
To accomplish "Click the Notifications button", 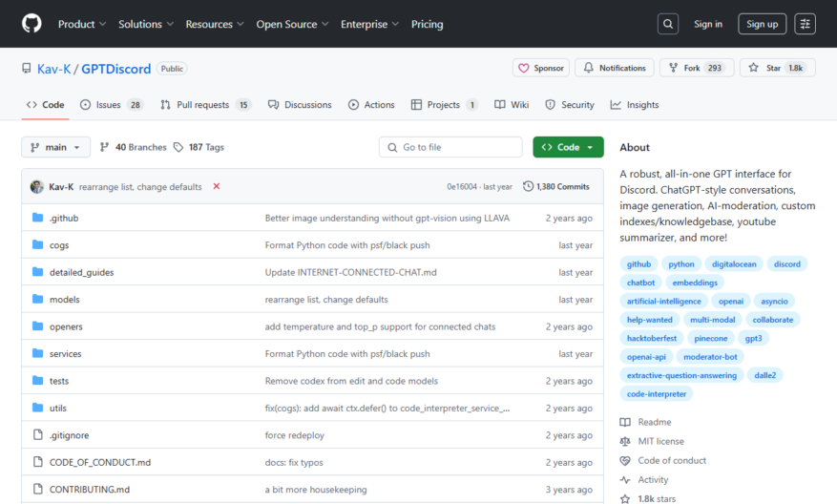I will pyautogui.click(x=615, y=68).
